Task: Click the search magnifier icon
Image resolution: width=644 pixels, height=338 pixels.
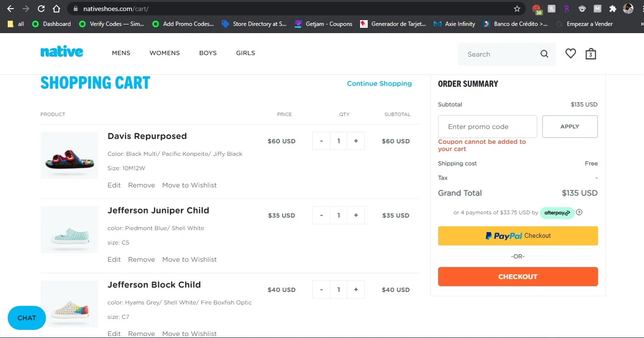Action: pos(544,54)
